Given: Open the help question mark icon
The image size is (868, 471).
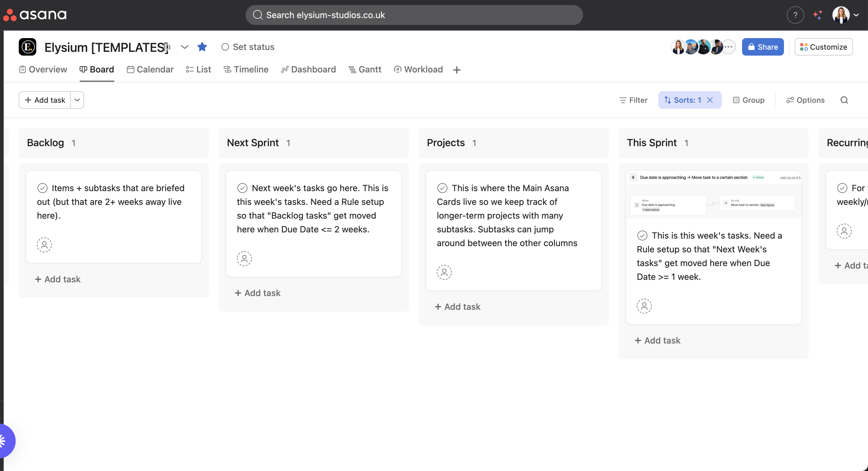Looking at the screenshot, I should point(795,15).
